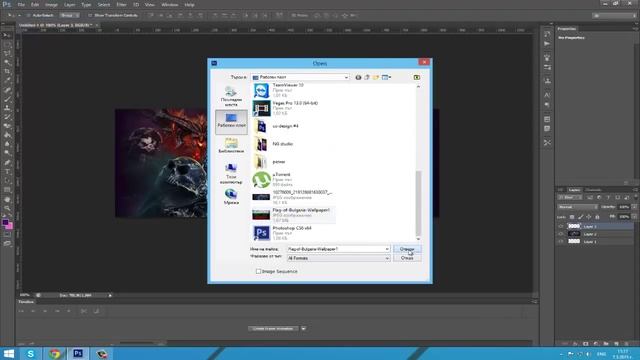The image size is (640, 360).
Task: Select the Move tool in Photoshop toolbar
Action: 7,35
